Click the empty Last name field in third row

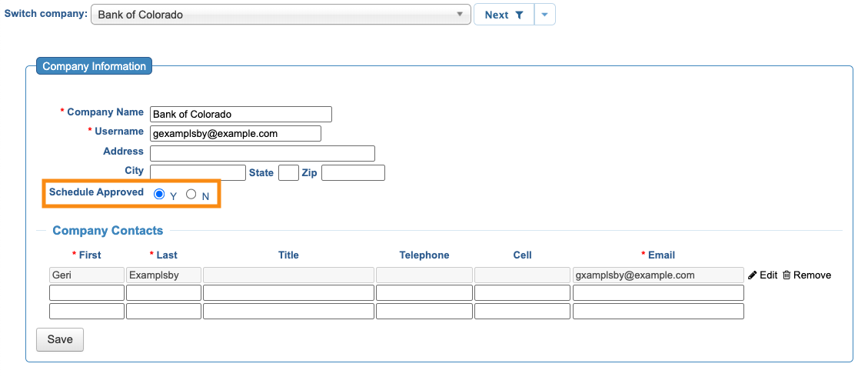point(164,312)
